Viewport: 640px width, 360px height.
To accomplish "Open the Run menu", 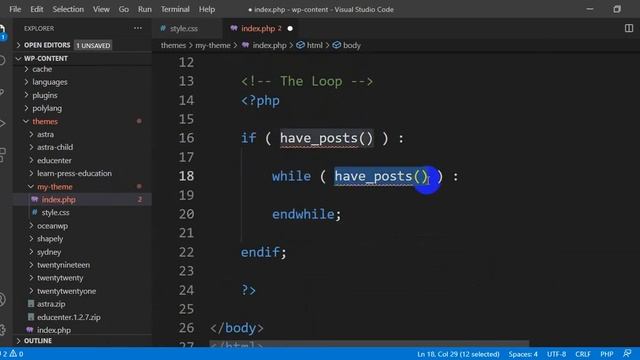I will coord(144,9).
